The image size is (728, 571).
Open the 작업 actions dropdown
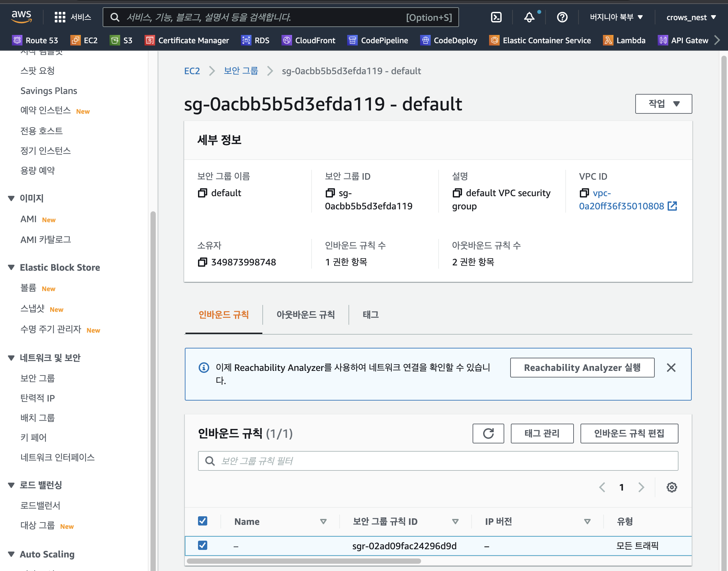coord(663,104)
